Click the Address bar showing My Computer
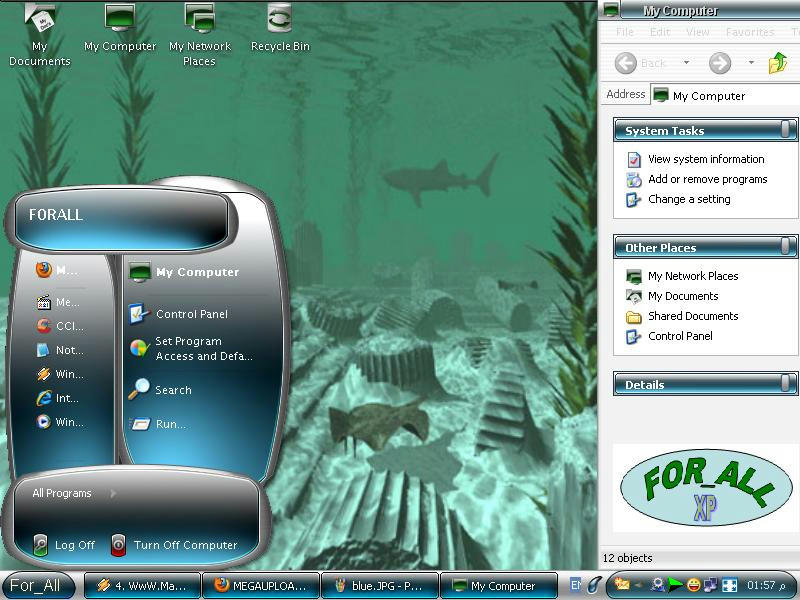This screenshot has height=600, width=800. (x=726, y=95)
